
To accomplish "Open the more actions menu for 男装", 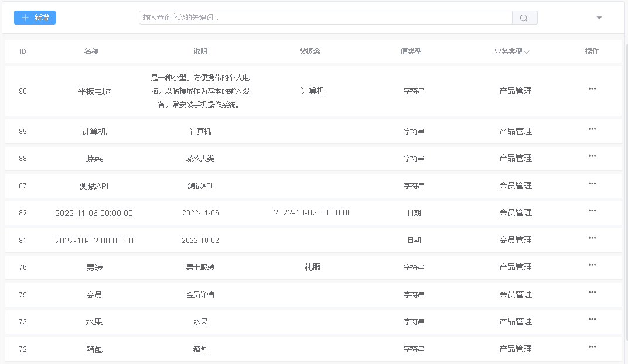I will 592,265.
